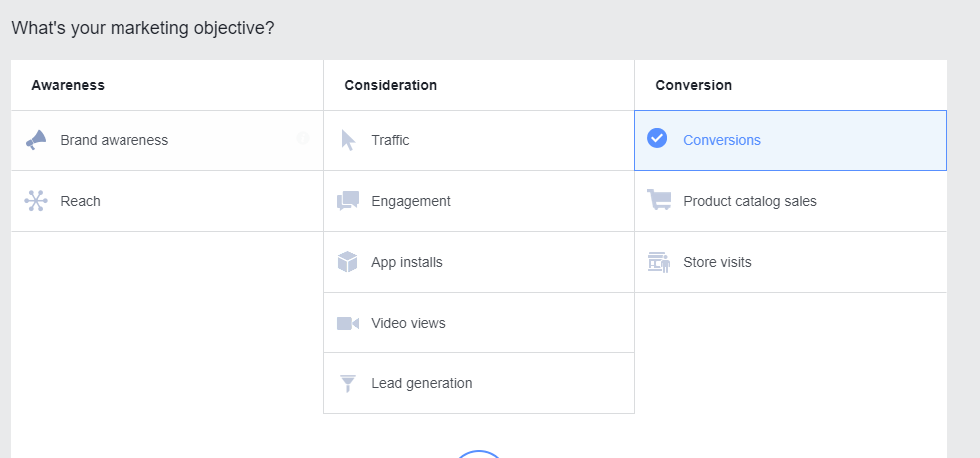Select the Traffic cursor arrow icon
The height and width of the screenshot is (458, 980).
[348, 140]
